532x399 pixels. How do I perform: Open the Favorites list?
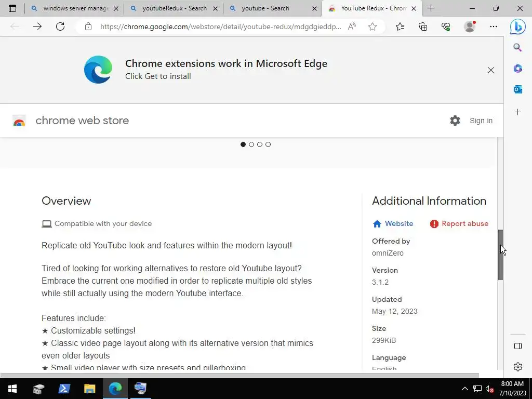coord(400,26)
